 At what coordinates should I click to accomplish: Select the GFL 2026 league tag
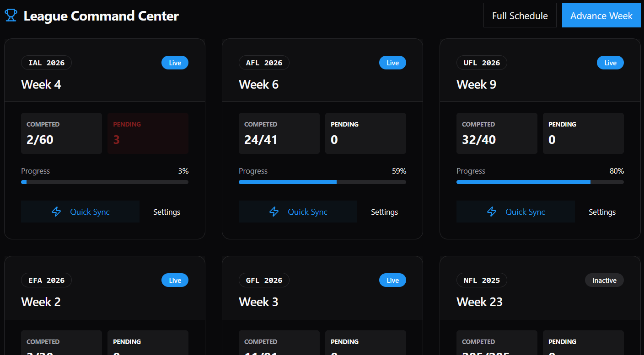pos(264,280)
